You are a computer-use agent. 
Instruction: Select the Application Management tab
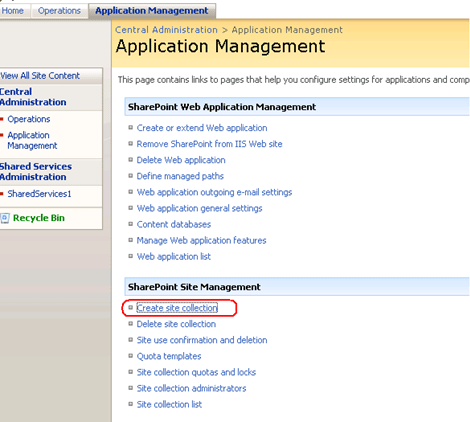click(152, 11)
